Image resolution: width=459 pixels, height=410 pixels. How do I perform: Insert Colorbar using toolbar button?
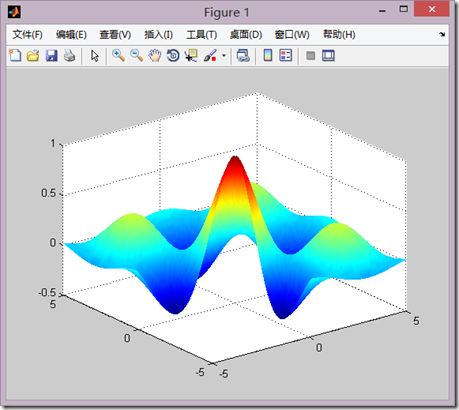pos(268,55)
